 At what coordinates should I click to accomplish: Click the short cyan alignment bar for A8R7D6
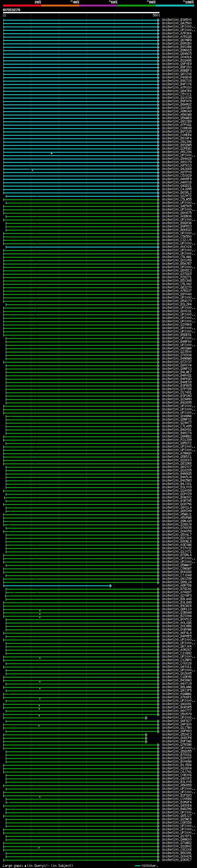coord(57,586)
